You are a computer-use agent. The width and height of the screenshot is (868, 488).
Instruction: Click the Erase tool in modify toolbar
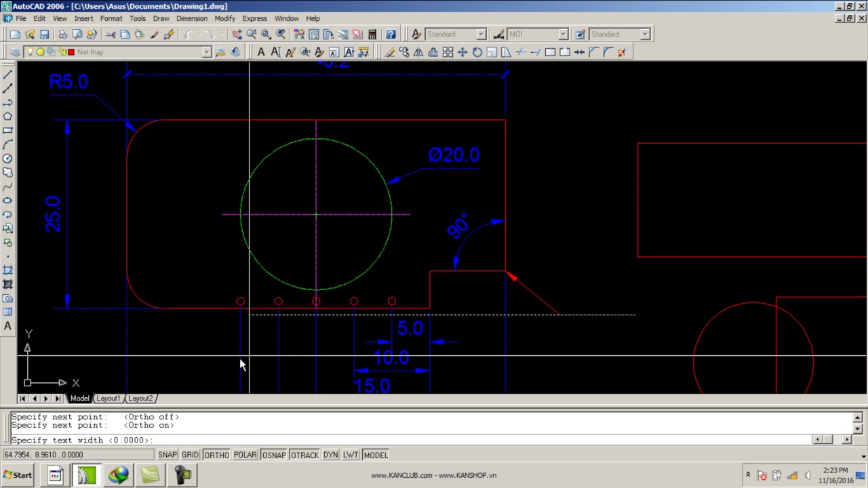click(x=389, y=52)
